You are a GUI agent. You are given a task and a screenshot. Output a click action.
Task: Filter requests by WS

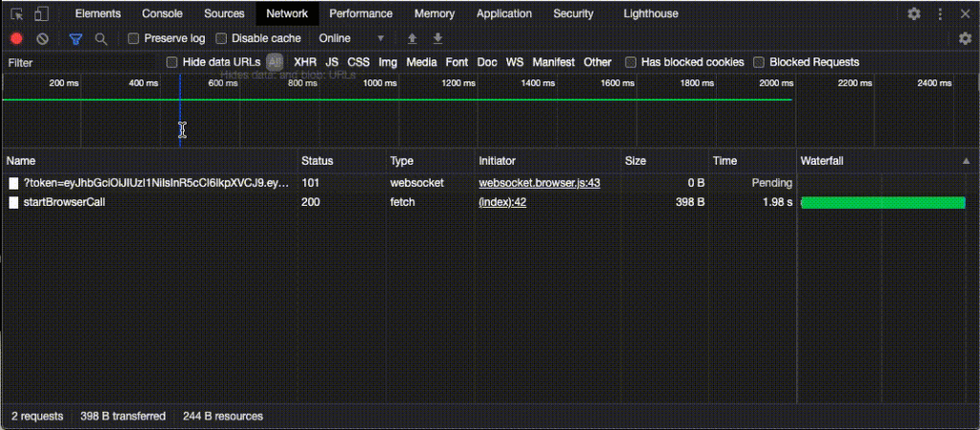tap(515, 62)
